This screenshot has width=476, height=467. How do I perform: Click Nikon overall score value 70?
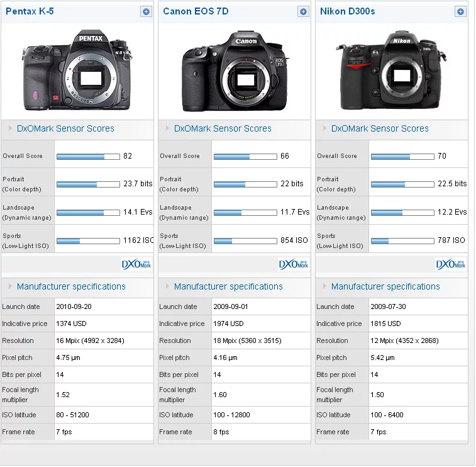442,156
